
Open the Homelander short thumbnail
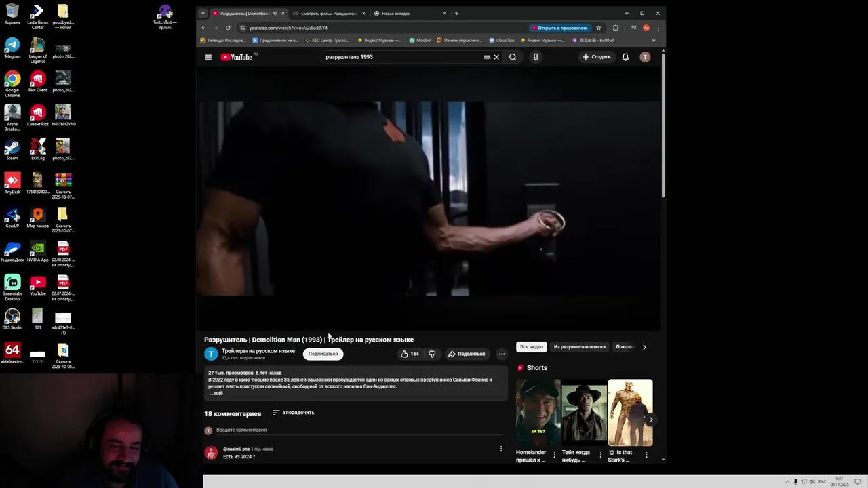(x=538, y=412)
